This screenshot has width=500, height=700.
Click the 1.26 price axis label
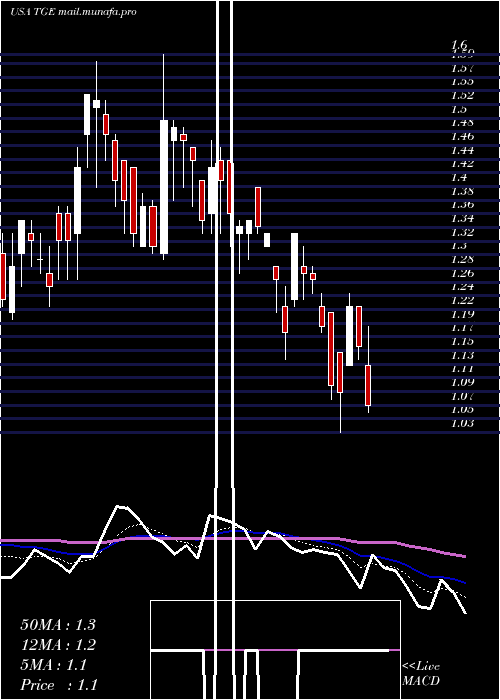(462, 273)
